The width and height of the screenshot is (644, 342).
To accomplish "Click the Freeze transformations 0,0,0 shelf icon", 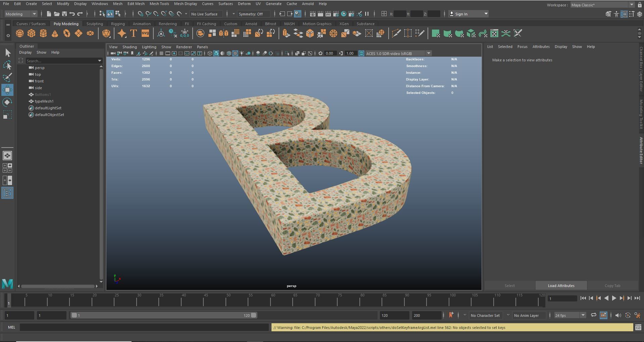I will (185, 33).
